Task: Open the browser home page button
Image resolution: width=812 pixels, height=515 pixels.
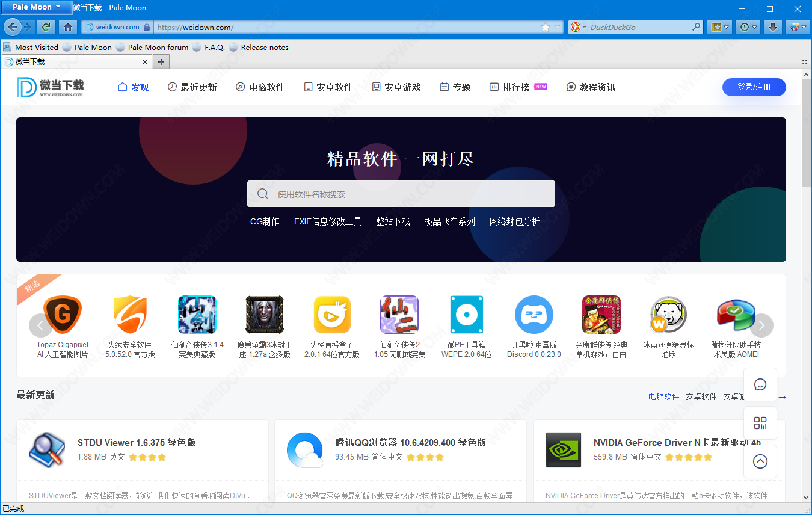Action: [x=68, y=27]
